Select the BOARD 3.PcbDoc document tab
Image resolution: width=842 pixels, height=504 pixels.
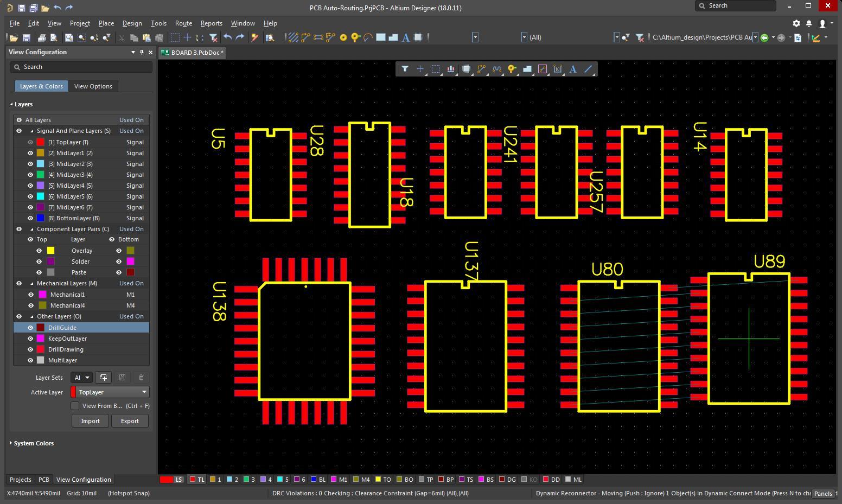coord(192,53)
